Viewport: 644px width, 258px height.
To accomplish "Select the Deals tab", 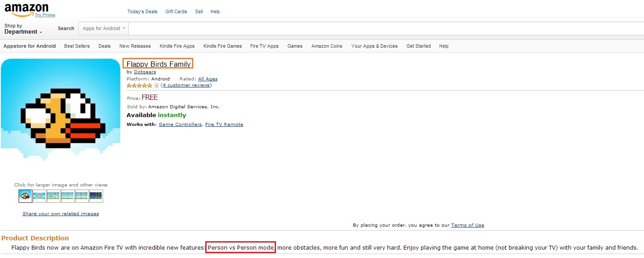I will pyautogui.click(x=104, y=46).
